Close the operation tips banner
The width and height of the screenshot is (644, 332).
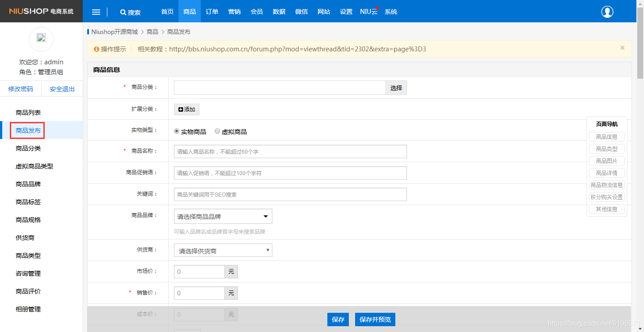pyautogui.click(x=622, y=48)
